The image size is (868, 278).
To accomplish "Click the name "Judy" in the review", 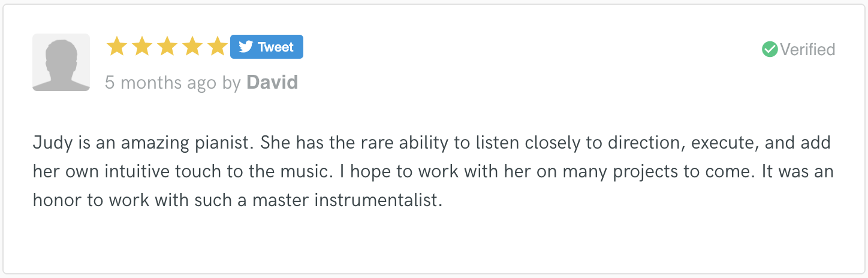I will (52, 144).
